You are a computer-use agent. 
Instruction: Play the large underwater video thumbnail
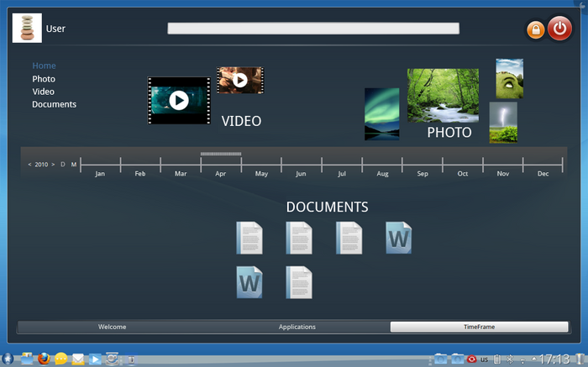[x=179, y=101]
